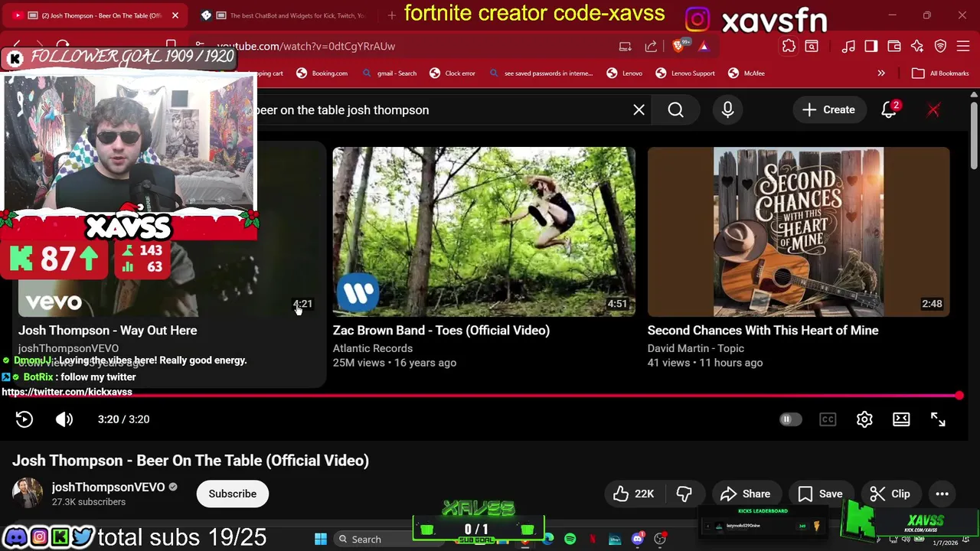
Task: Open Zac Brown Band Toes thumbnail
Action: [484, 232]
